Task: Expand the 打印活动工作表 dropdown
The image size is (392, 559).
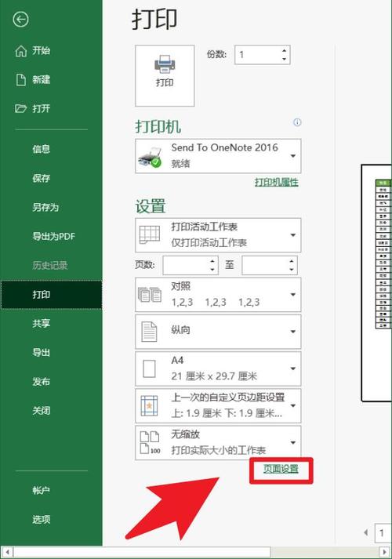Action: tap(218, 235)
